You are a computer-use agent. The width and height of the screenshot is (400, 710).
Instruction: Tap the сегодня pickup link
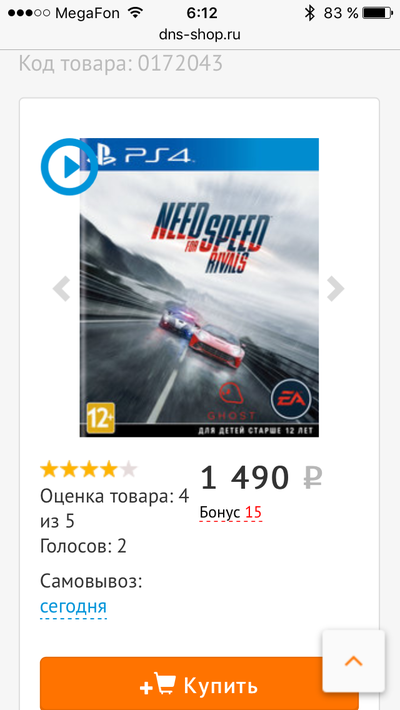pyautogui.click(x=73, y=606)
